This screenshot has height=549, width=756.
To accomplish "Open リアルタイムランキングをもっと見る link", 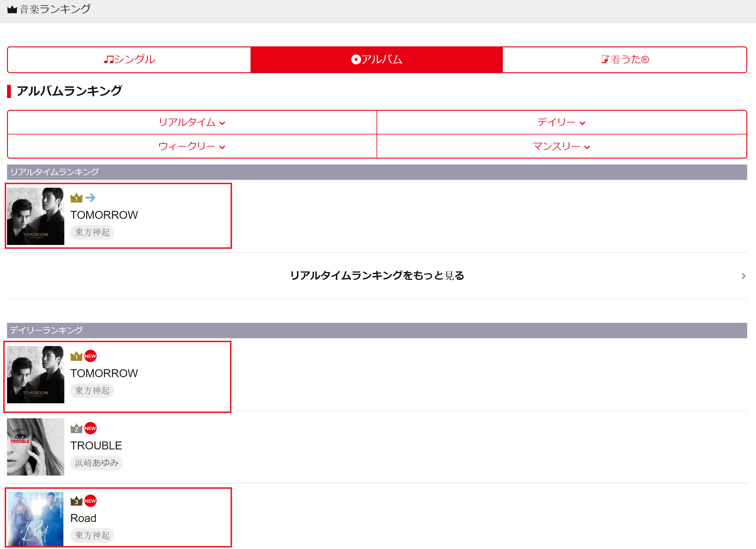I will [377, 276].
